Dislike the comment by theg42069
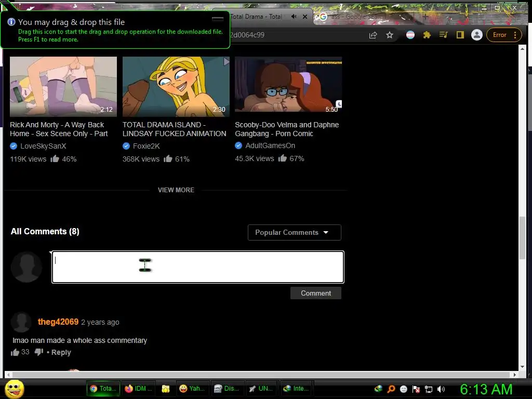Screen dimensions: 532x399 [x=38, y=352]
